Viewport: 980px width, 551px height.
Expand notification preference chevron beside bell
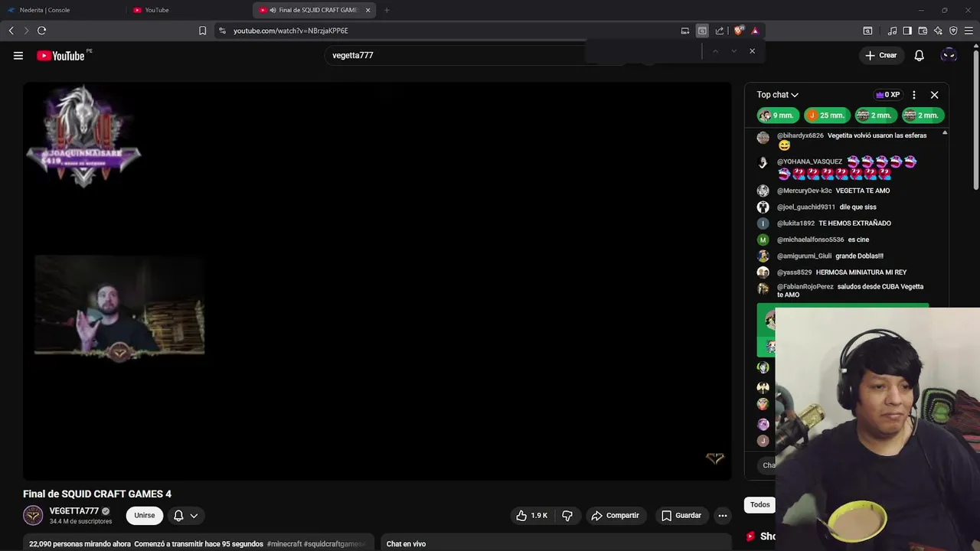[194, 516]
